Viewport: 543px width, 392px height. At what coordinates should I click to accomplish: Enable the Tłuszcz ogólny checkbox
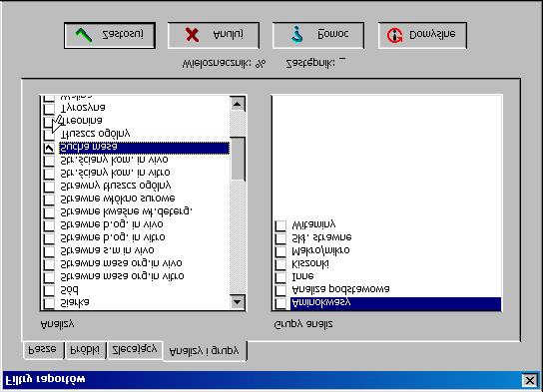click(49, 135)
